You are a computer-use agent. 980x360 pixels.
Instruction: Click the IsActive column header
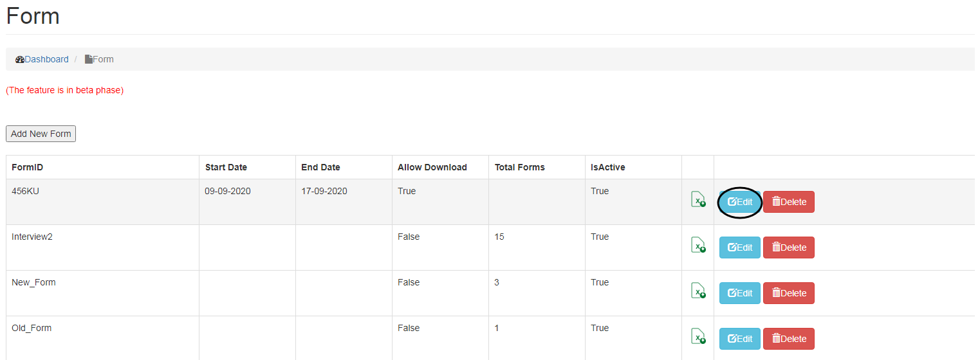pyautogui.click(x=607, y=167)
